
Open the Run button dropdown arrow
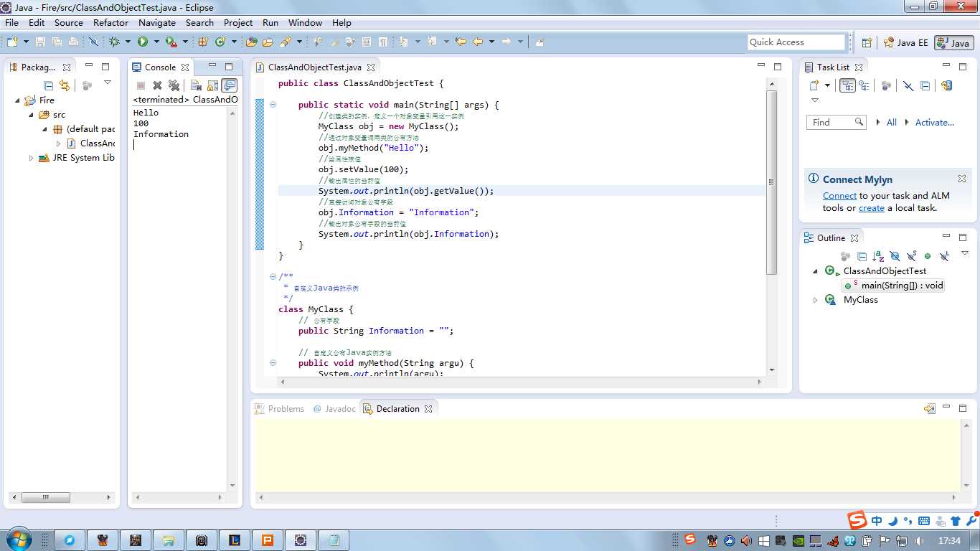[156, 42]
